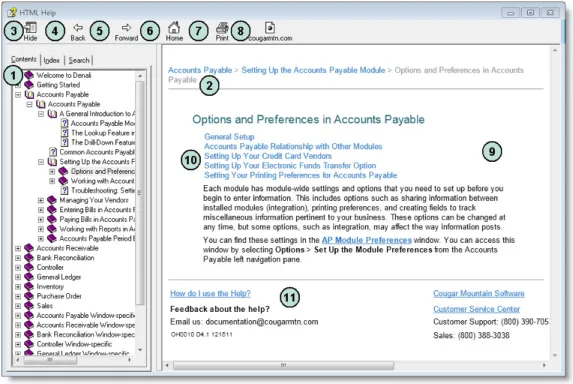573x384 pixels.
Task: Open the AP Module Preferences link
Action: (x=367, y=240)
